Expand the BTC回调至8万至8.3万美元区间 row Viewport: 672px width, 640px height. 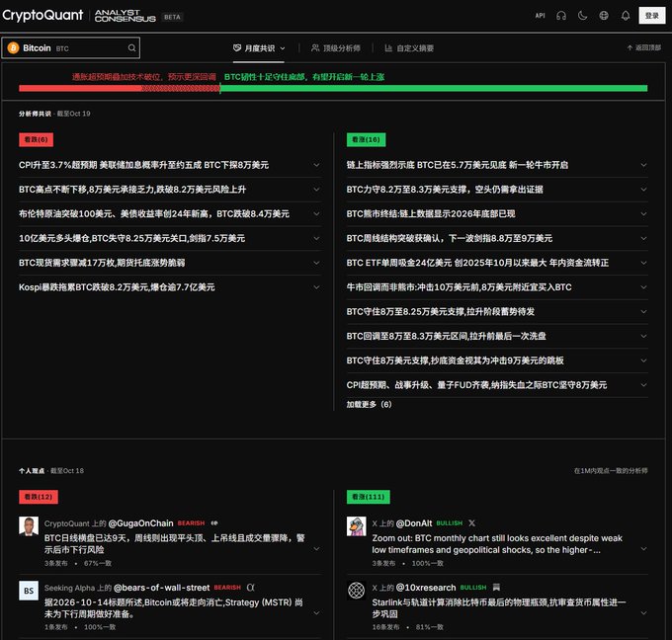coord(497,336)
